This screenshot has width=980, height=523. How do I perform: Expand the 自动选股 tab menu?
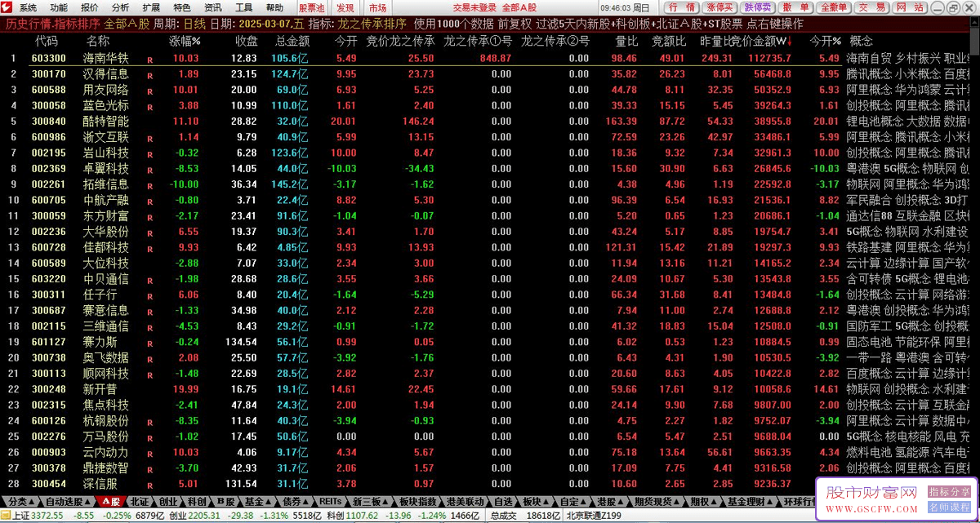tap(67, 501)
